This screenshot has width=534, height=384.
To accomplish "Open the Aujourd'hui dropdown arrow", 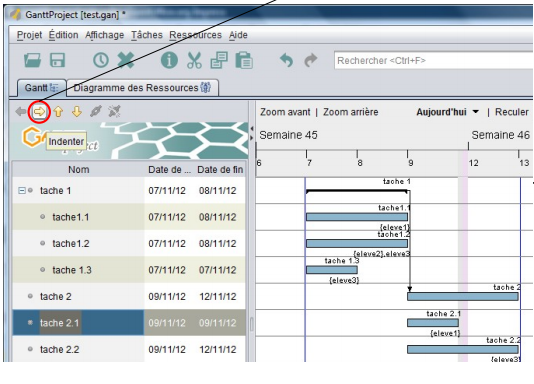I will tap(476, 112).
